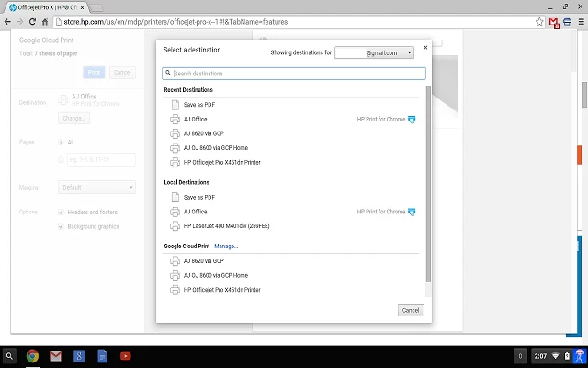Open the Manage... link for Google Cloud Print
Image resolution: width=588 pixels, height=368 pixels.
coord(226,247)
